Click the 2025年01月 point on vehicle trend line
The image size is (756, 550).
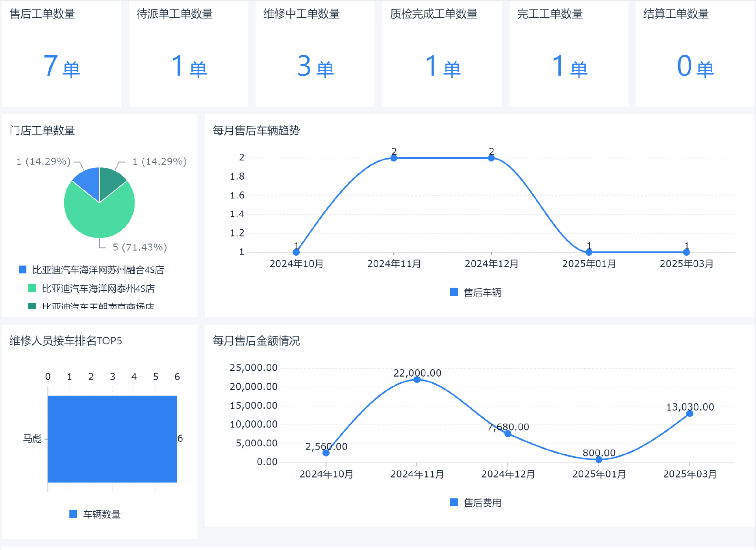click(589, 252)
